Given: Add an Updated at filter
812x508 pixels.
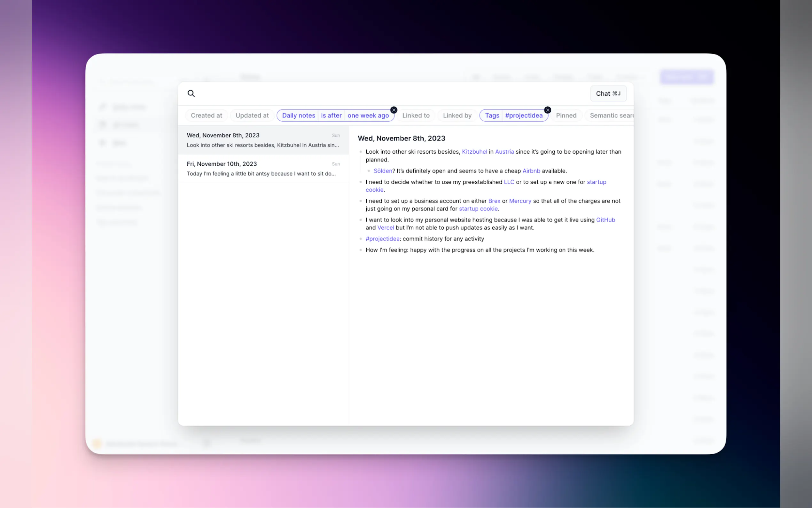Looking at the screenshot, I should [252, 115].
